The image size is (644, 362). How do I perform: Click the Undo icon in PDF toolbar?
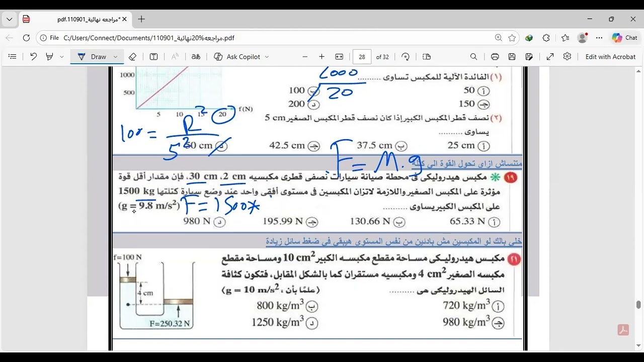tap(33, 57)
